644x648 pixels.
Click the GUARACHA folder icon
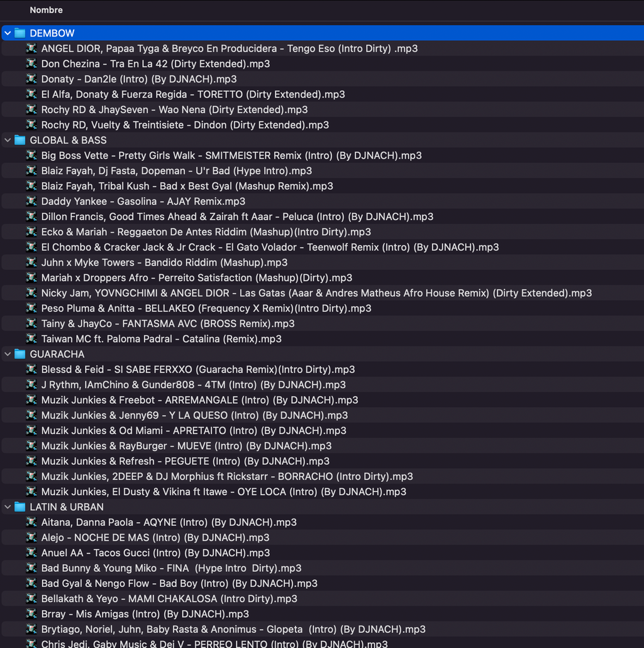pyautogui.click(x=20, y=354)
